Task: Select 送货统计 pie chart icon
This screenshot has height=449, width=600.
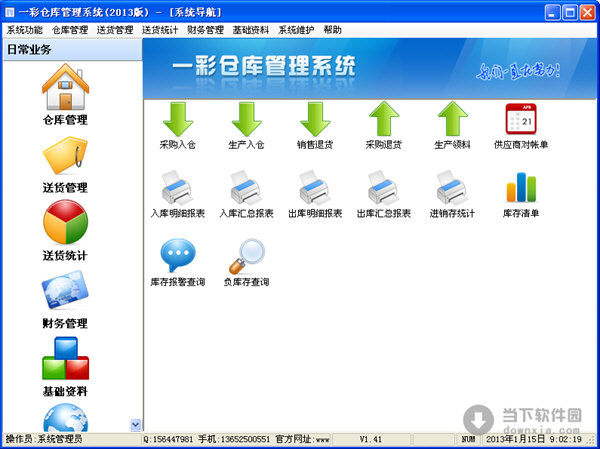Action: point(65,222)
